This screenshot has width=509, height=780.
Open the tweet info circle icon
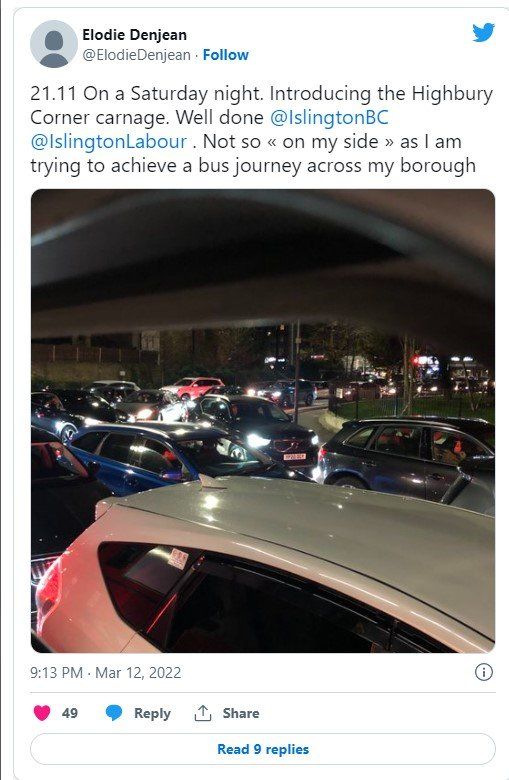tap(484, 672)
